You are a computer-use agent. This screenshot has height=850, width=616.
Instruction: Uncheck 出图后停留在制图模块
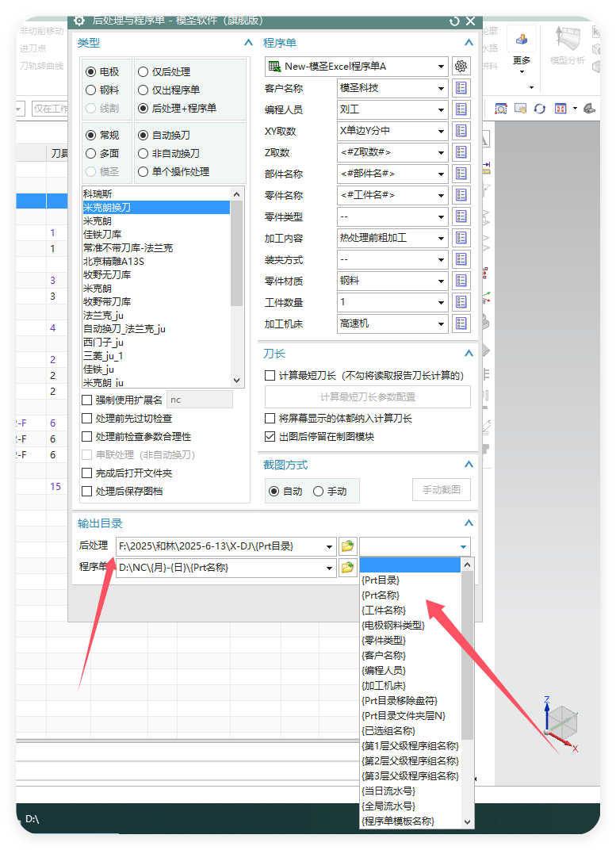click(x=270, y=436)
